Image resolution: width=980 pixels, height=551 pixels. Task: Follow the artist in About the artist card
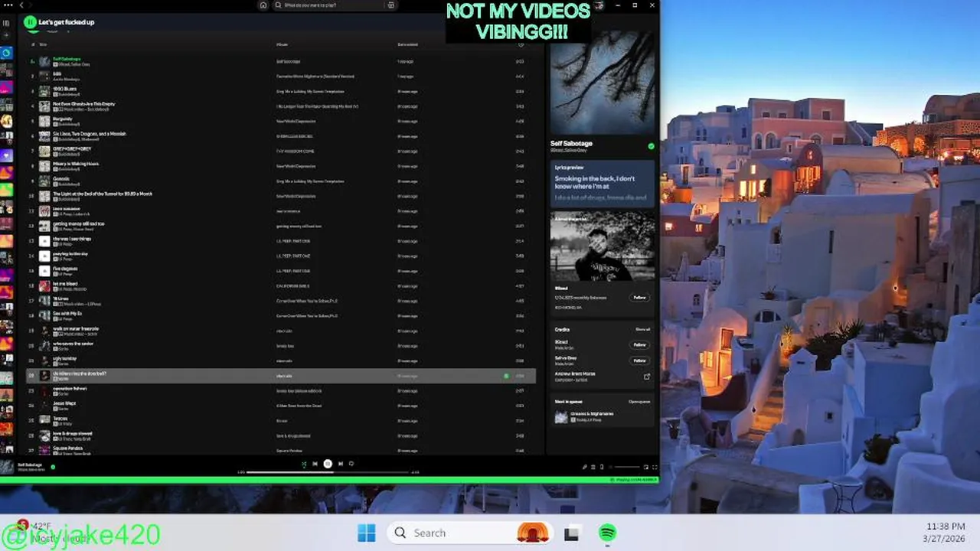[640, 298]
